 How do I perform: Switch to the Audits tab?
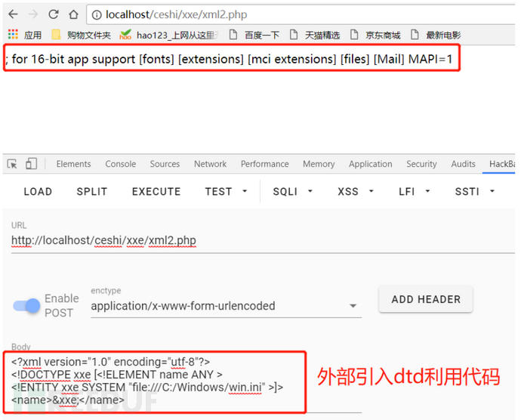point(463,164)
